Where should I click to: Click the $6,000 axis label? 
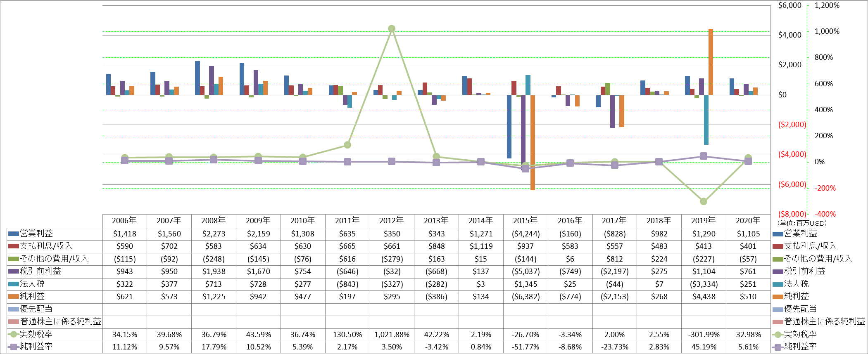[x=790, y=5]
